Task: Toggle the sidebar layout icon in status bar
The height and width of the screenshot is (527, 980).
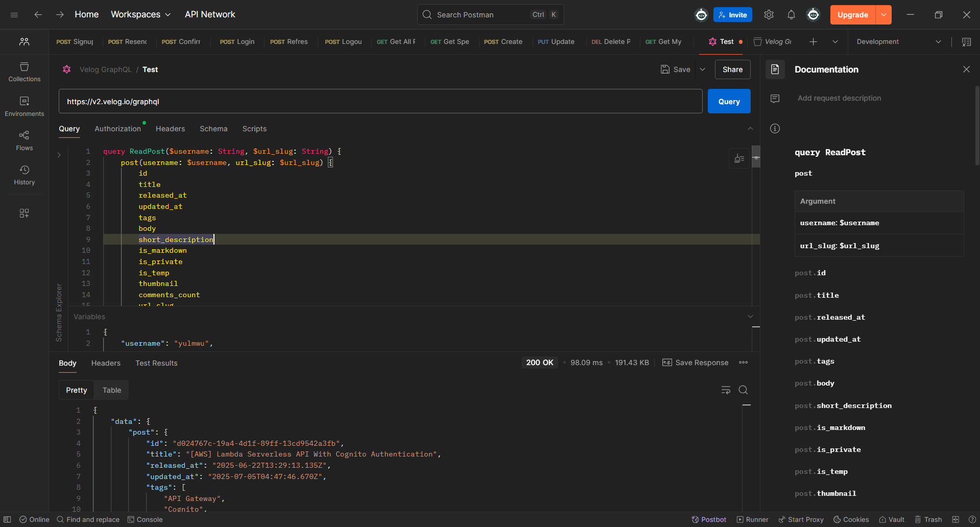Action: [7, 519]
